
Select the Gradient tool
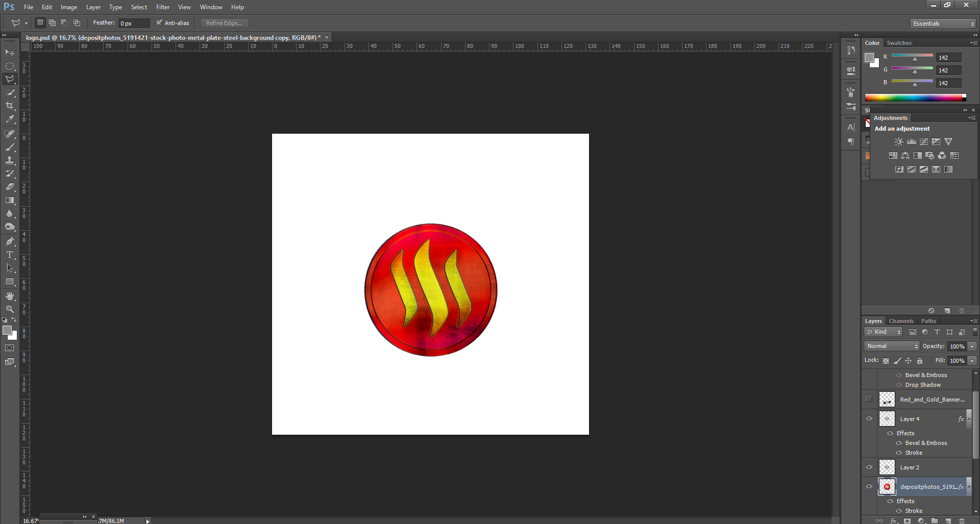(10, 201)
